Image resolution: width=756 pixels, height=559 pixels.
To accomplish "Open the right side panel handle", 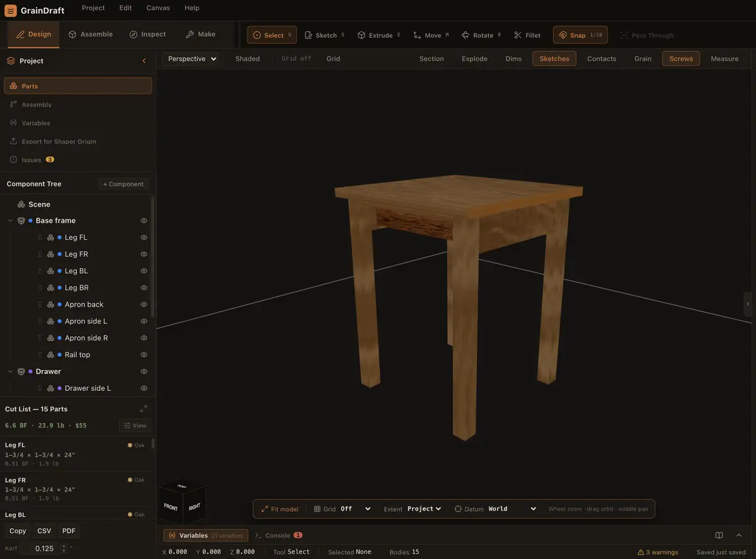I will point(748,304).
